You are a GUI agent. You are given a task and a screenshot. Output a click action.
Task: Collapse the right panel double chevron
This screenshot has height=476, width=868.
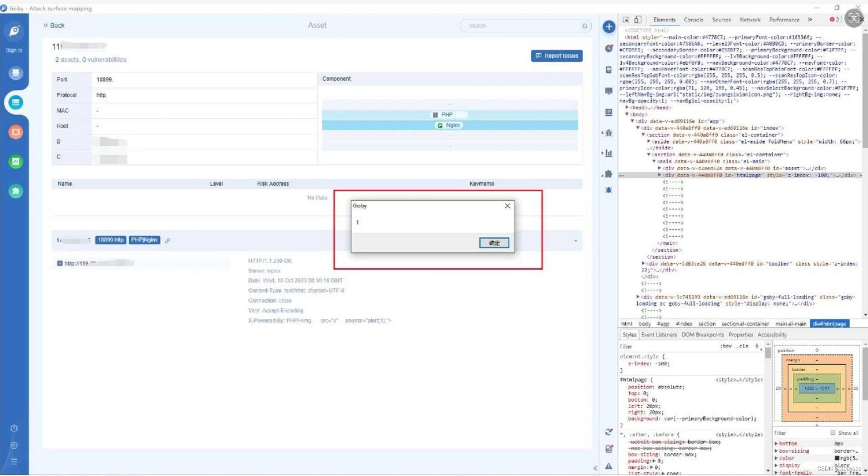click(595, 468)
